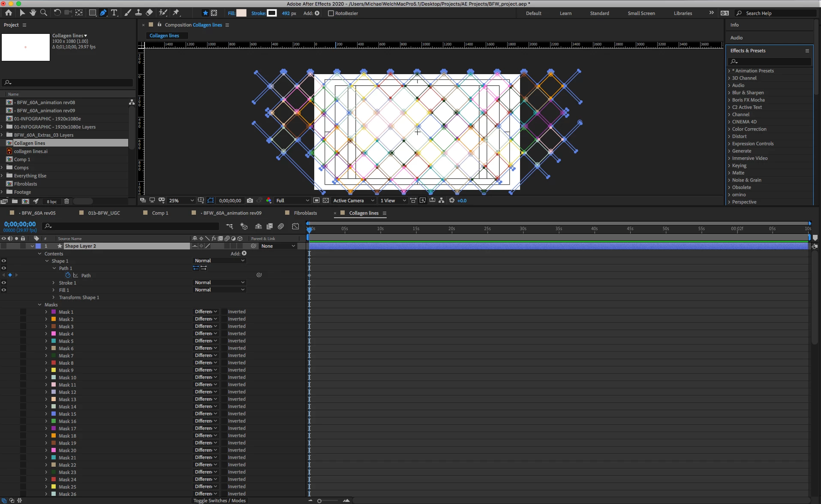Open the Graph Editor in the timeline
Viewport: 821px width, 504px height.
coord(295,226)
